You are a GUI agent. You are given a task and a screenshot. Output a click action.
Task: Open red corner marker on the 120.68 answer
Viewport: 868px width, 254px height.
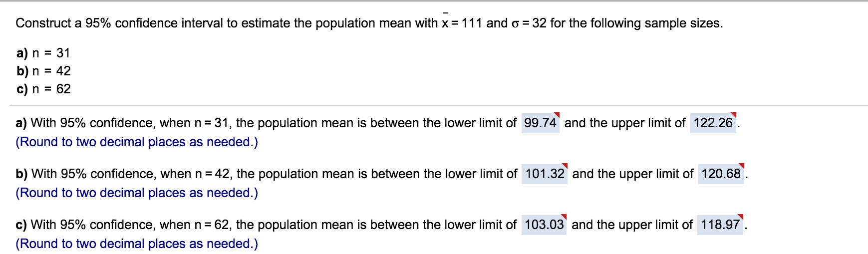point(742,166)
